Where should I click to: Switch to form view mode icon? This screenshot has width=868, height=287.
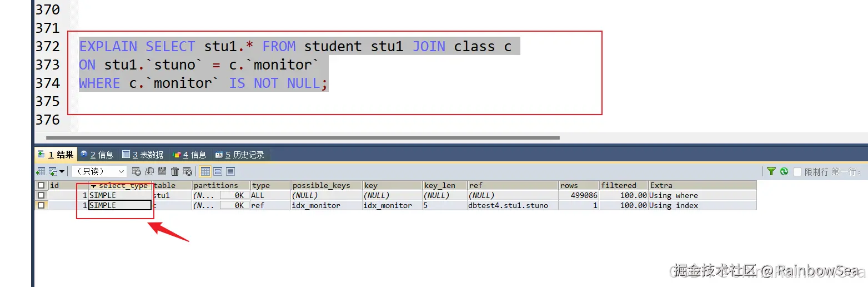click(218, 171)
